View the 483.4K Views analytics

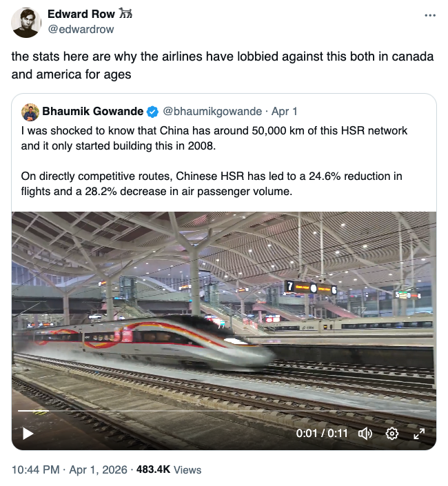[x=169, y=469]
